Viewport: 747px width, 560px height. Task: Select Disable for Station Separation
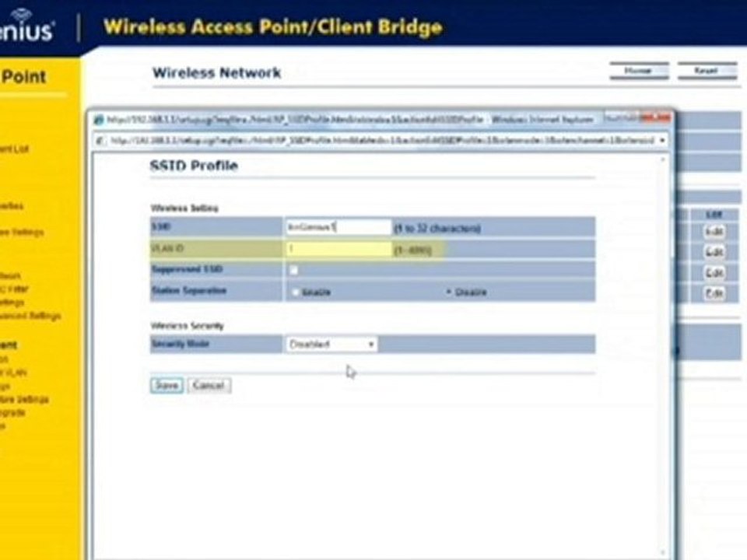pyautogui.click(x=448, y=292)
